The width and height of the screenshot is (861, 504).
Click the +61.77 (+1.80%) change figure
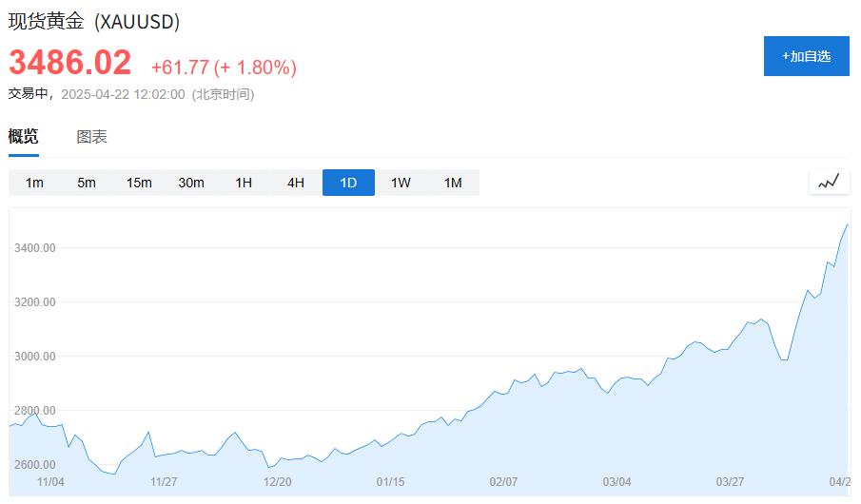[224, 68]
